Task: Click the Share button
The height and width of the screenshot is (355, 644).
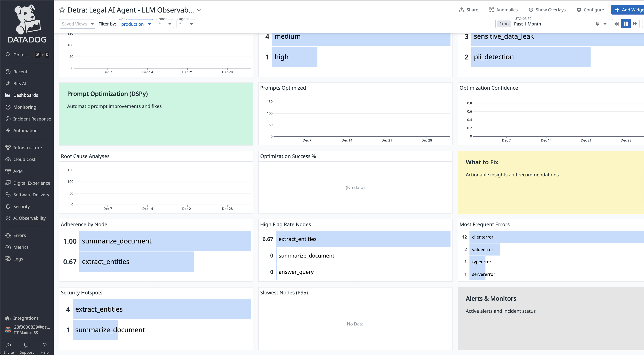Action: (469, 10)
